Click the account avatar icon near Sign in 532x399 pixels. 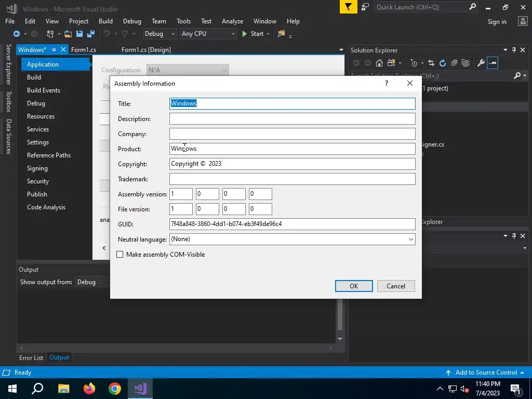[x=523, y=21]
